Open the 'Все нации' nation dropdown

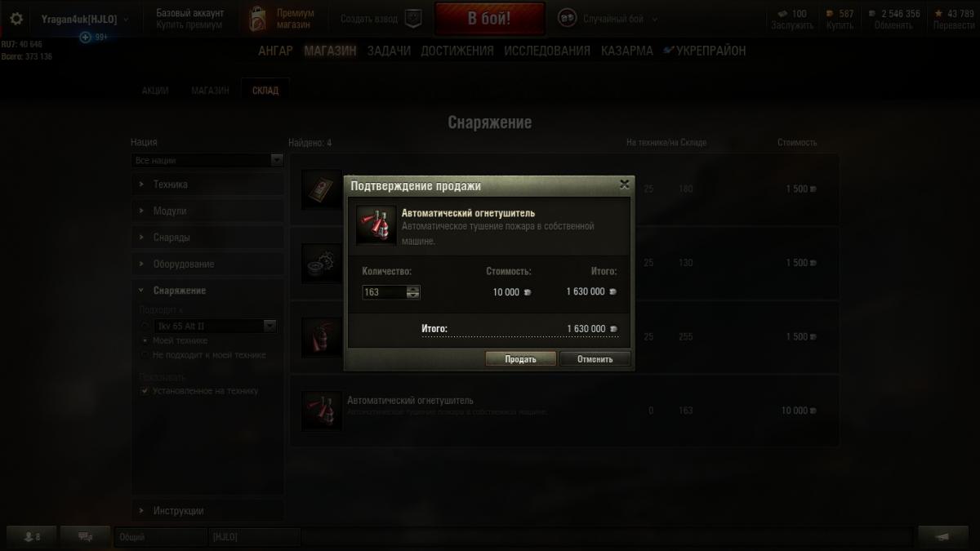click(x=207, y=160)
